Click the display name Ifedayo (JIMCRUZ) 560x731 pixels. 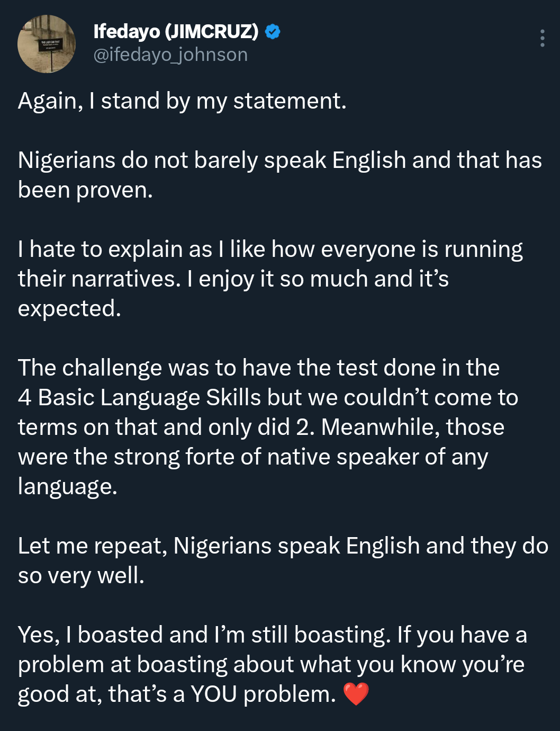click(176, 32)
